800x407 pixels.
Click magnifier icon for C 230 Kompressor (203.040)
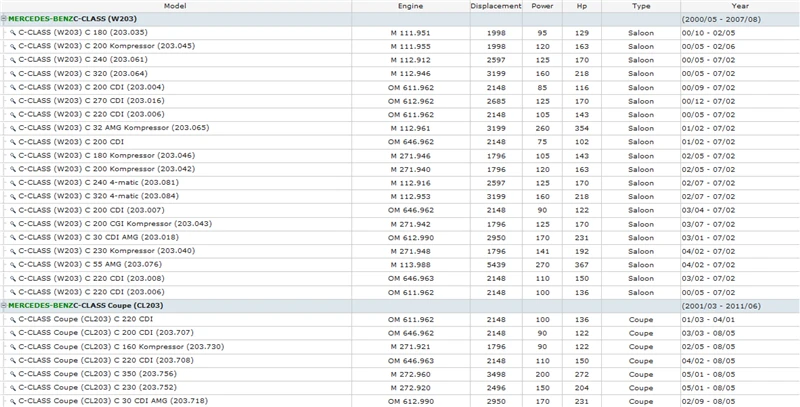coord(13,251)
